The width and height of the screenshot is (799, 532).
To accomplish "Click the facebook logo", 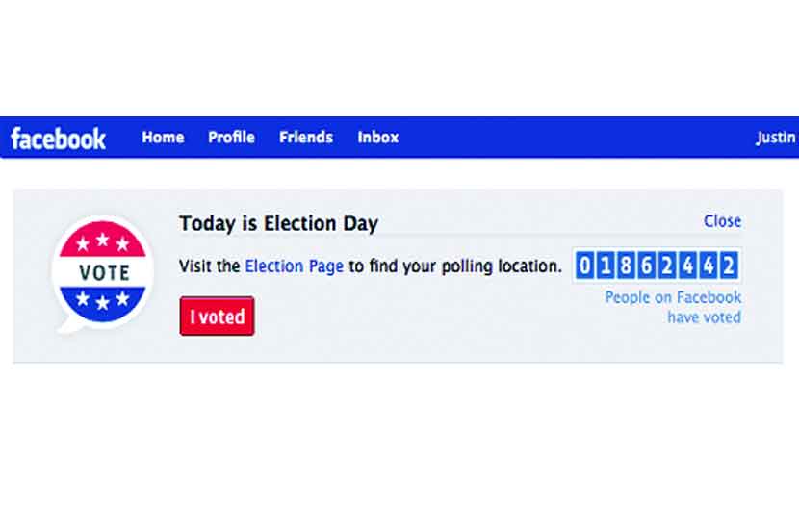I will [59, 139].
